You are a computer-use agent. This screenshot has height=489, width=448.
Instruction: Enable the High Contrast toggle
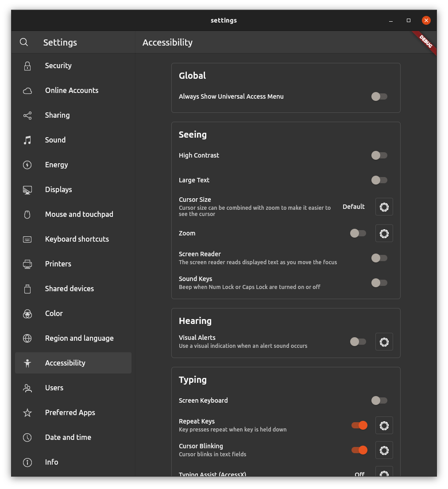(379, 155)
